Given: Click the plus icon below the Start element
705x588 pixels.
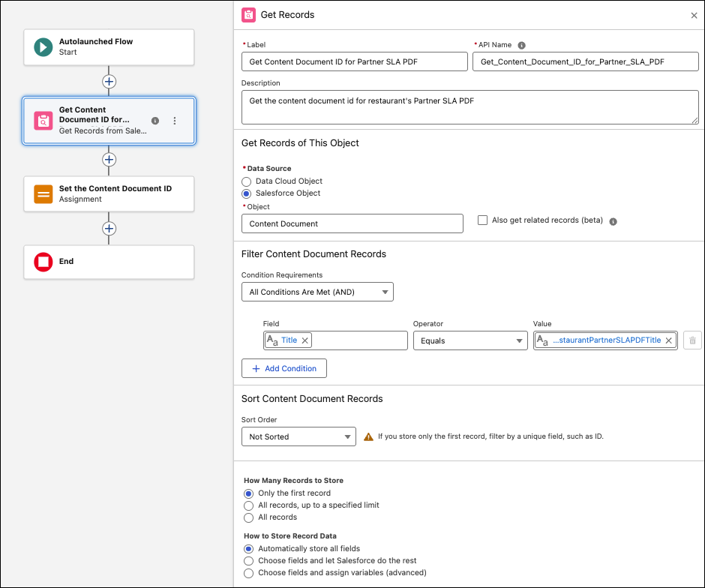Looking at the screenshot, I should pyautogui.click(x=109, y=81).
